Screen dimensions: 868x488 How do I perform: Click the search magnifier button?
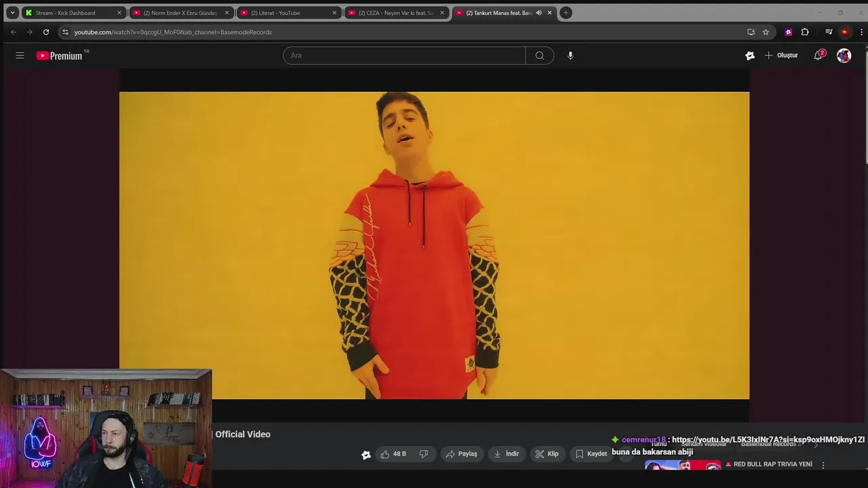tap(540, 56)
